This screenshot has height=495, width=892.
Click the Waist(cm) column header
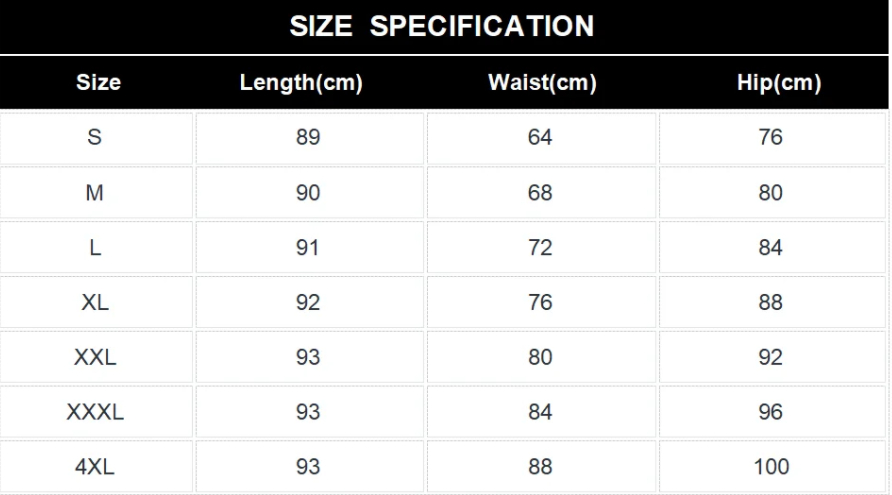(x=542, y=83)
